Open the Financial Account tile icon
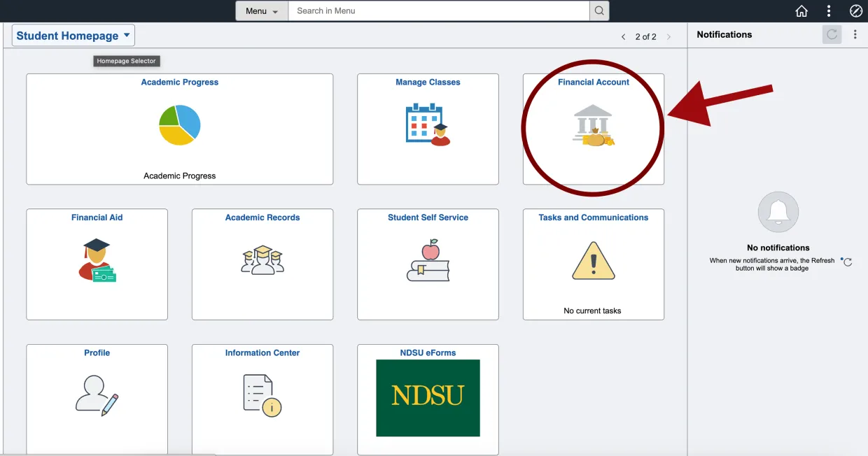Image resolution: width=868 pixels, height=456 pixels. (593, 124)
